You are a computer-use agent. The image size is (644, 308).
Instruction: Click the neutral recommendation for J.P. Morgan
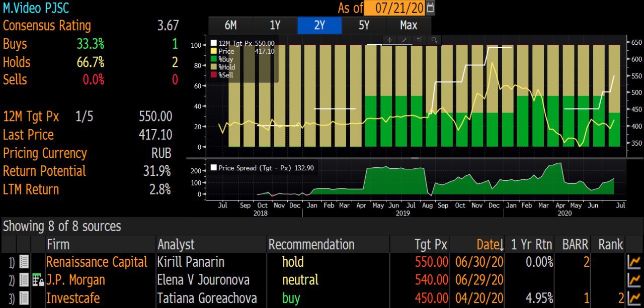click(300, 280)
